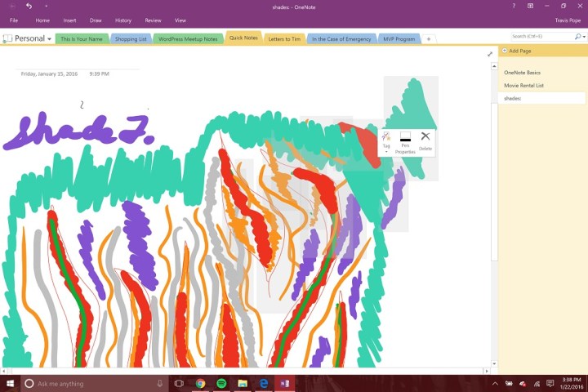Expand the Quick Access Toolbar customize arrow
Viewport: 588px width, 392px height.
pyautogui.click(x=46, y=7)
